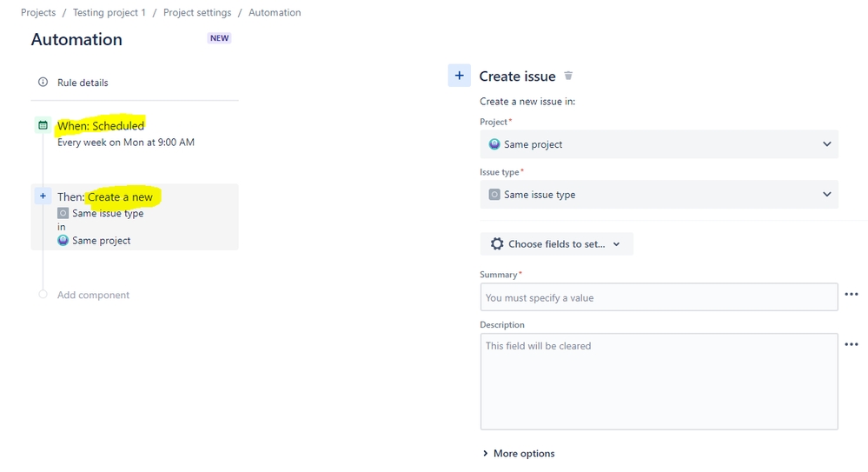Click the calendar icon of scheduled trigger
Viewport: 868px width, 472px height.
tap(43, 125)
